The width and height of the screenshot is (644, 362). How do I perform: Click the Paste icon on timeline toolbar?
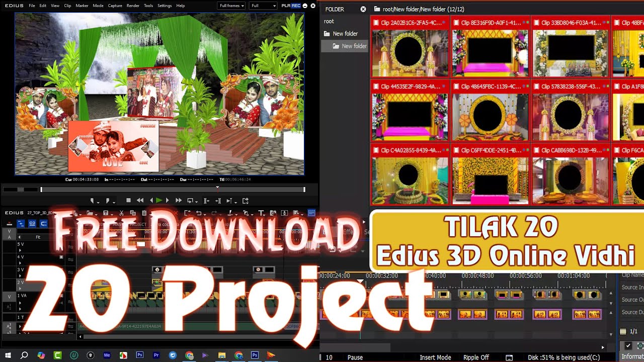144,212
